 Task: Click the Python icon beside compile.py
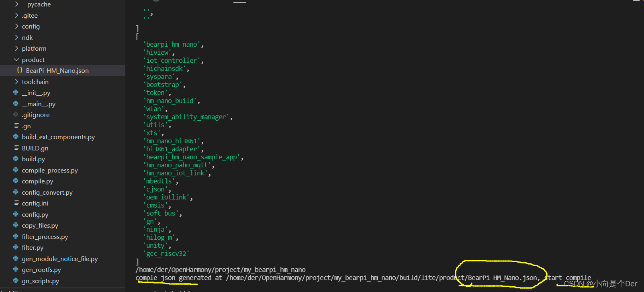[x=16, y=181]
